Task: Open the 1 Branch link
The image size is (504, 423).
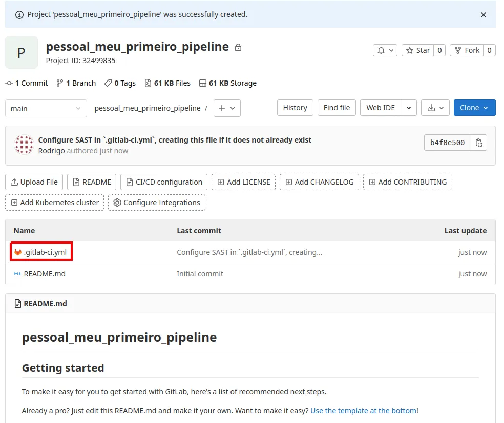Action: [x=76, y=83]
